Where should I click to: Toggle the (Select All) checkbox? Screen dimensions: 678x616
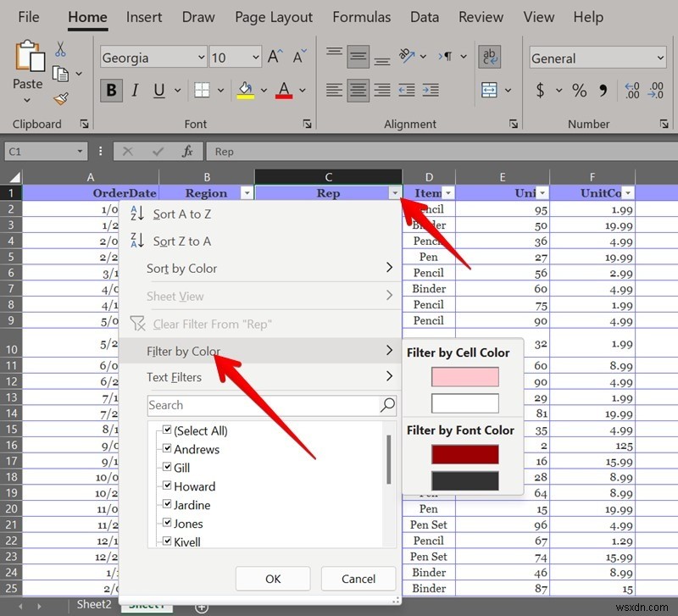click(167, 430)
